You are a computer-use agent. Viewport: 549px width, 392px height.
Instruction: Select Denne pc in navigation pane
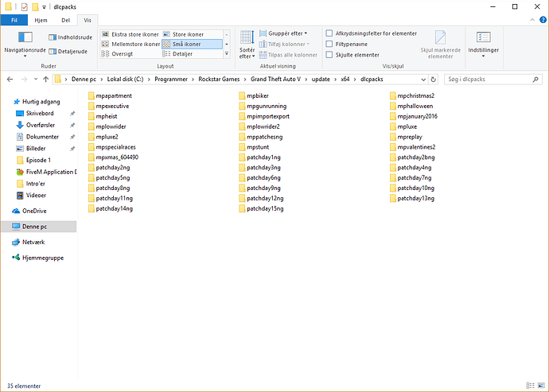[39, 227]
